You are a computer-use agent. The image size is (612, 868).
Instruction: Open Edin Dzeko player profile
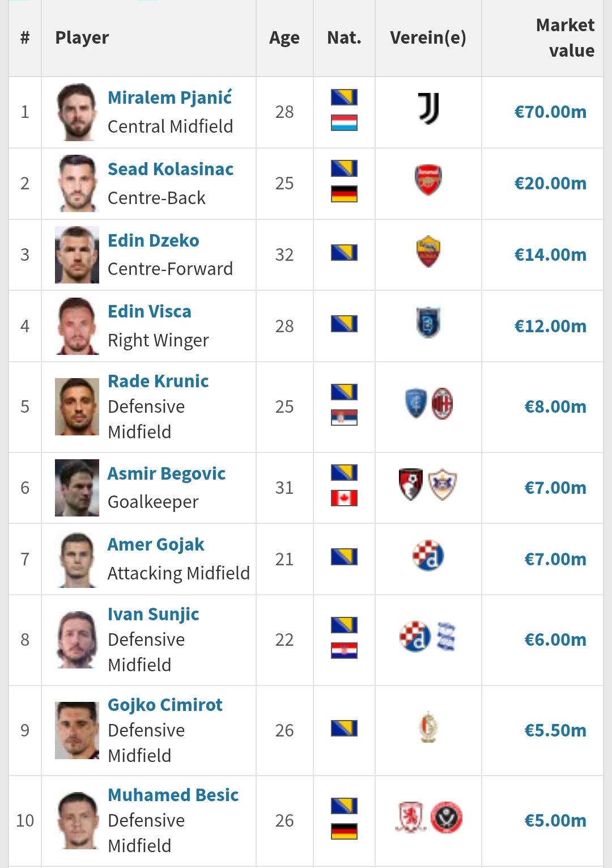(154, 240)
